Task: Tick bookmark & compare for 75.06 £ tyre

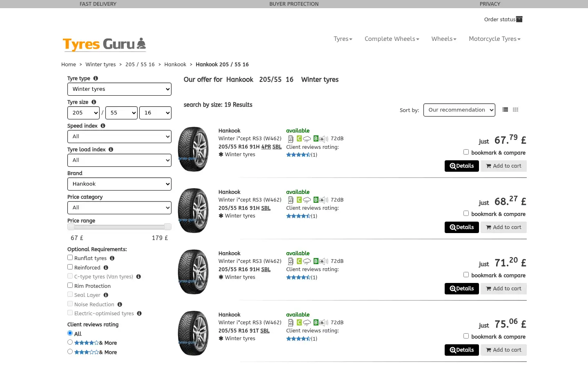Action: coord(466,336)
